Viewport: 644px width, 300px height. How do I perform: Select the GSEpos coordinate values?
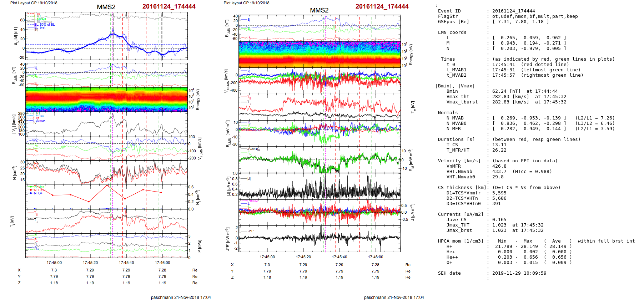coord(520,22)
